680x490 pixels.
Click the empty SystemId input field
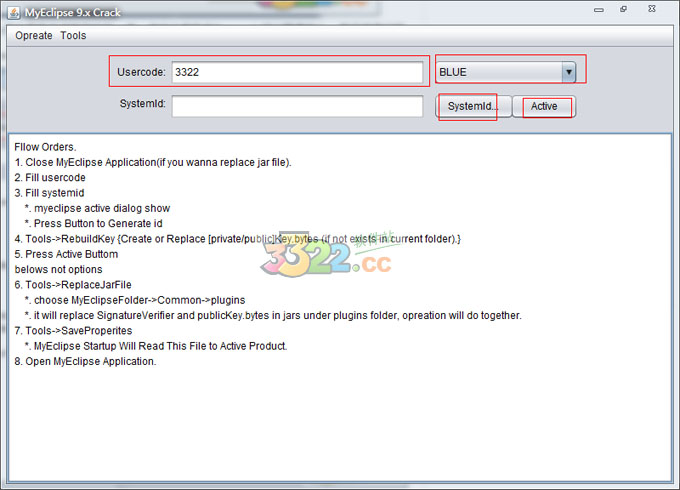pos(298,106)
